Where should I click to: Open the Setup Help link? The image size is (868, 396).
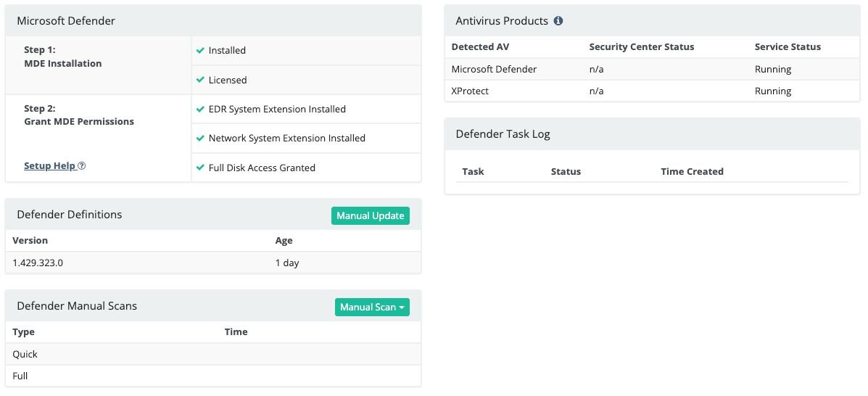click(x=49, y=166)
